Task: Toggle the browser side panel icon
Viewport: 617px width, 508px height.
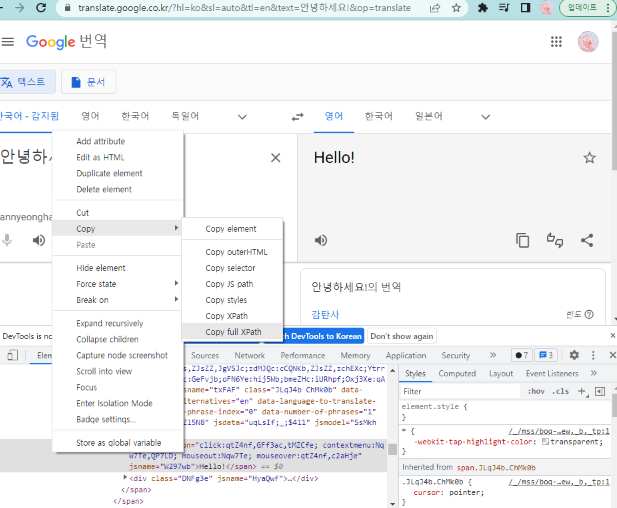Action: pyautogui.click(x=525, y=7)
